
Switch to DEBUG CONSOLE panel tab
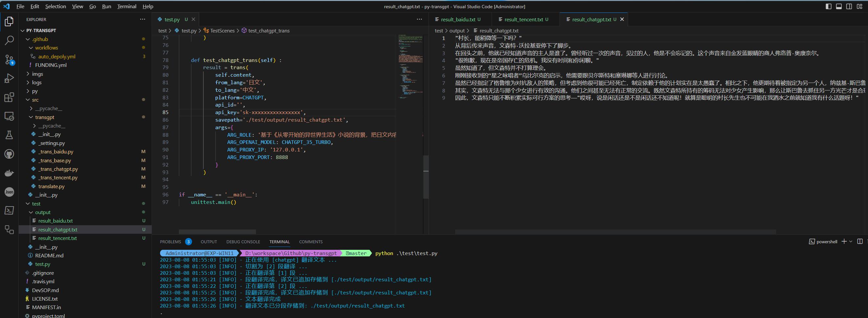point(243,242)
